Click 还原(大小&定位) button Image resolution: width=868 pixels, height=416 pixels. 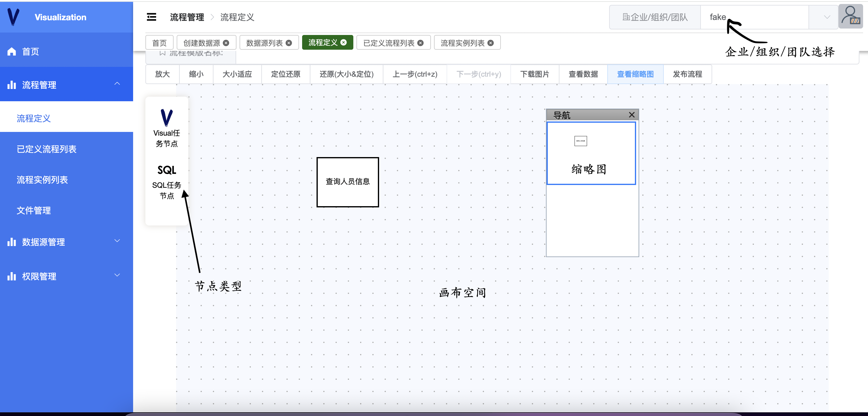(x=346, y=74)
